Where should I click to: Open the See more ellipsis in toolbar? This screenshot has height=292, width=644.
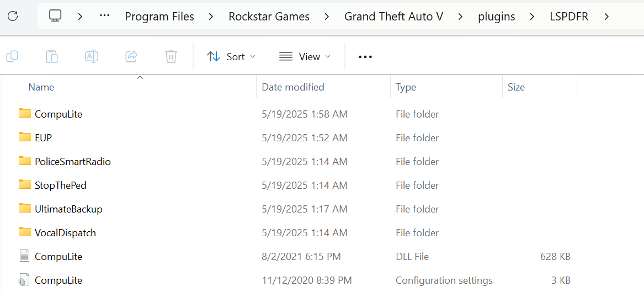point(365,56)
